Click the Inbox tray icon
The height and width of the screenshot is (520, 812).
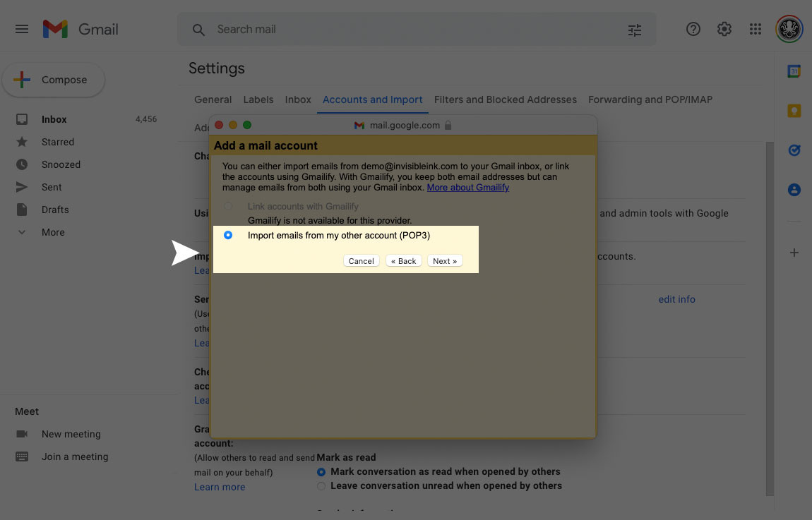pos(22,119)
